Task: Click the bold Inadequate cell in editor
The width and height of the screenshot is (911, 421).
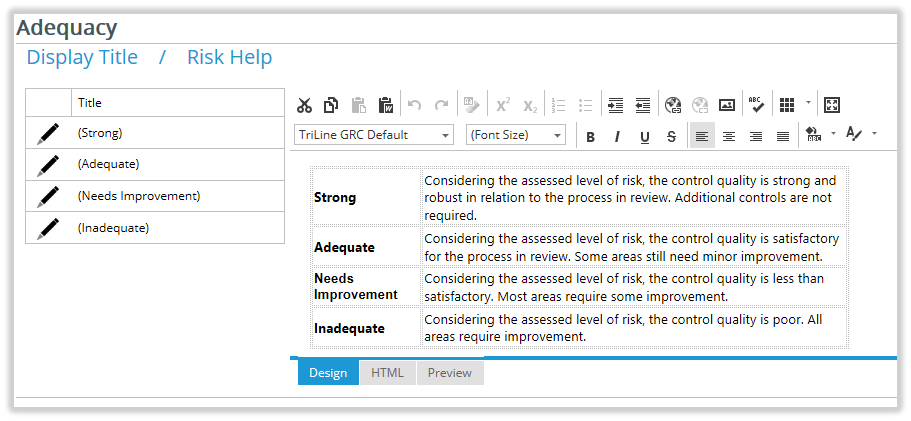Action: 365,328
